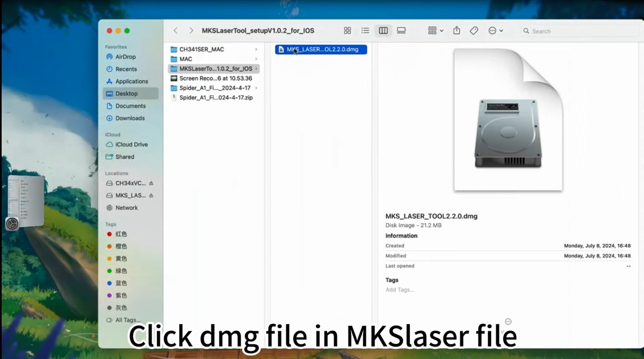644x359 pixels.
Task: Expand the MKSLaserTo...1.0.2_for_IOS folder chevron
Action: coord(256,69)
